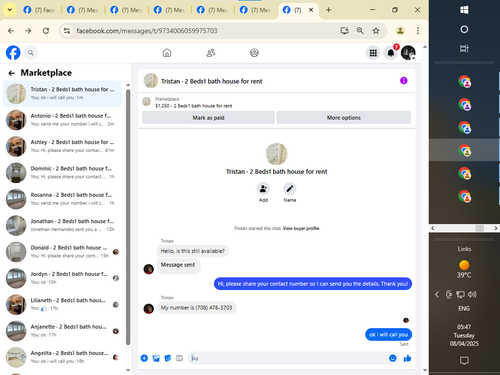Viewport: 500px width, 375px height.
Task: Open the Angelita conversation
Action: click(63, 357)
